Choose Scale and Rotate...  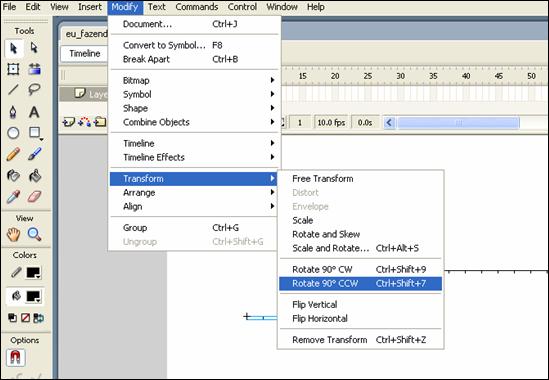pyautogui.click(x=361, y=248)
